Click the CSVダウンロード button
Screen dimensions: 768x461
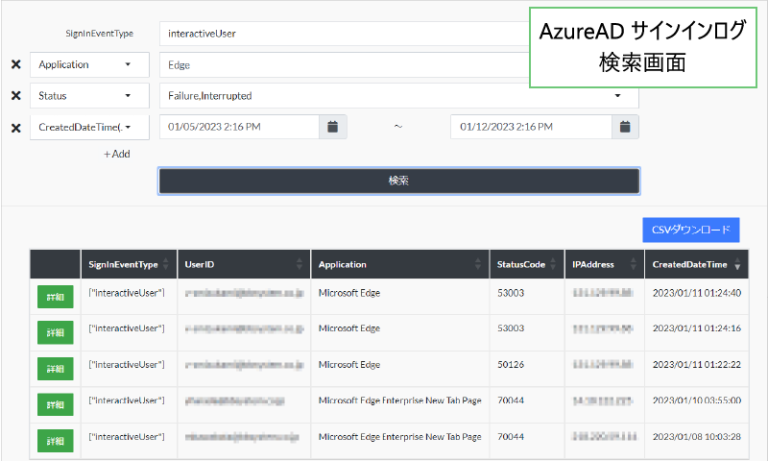tap(690, 230)
